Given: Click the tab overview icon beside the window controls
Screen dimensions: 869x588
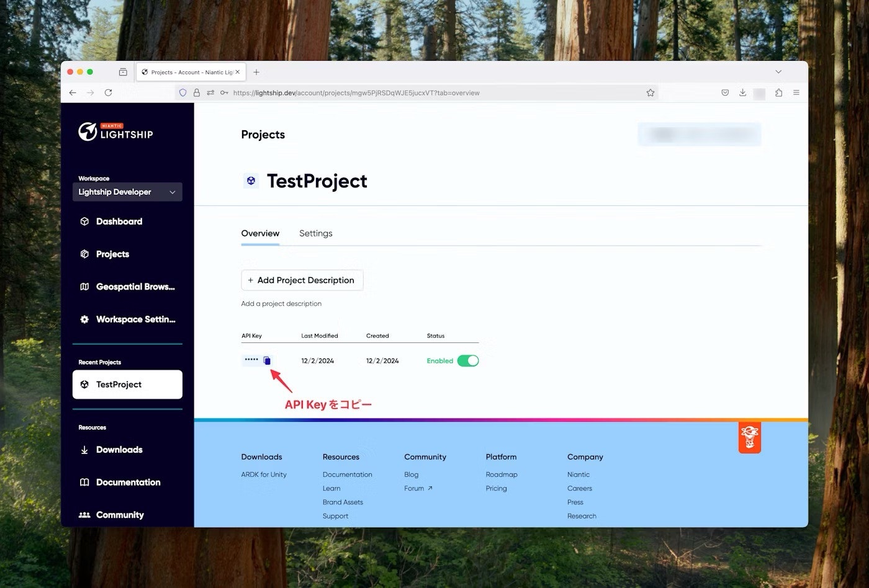Looking at the screenshot, I should pyautogui.click(x=123, y=72).
